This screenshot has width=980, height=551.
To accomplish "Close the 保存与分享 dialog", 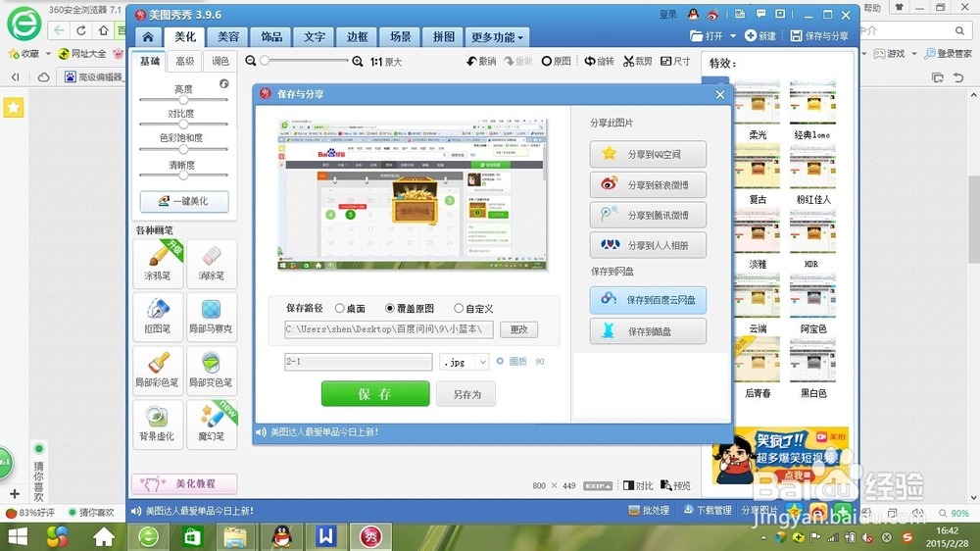I will click(720, 94).
